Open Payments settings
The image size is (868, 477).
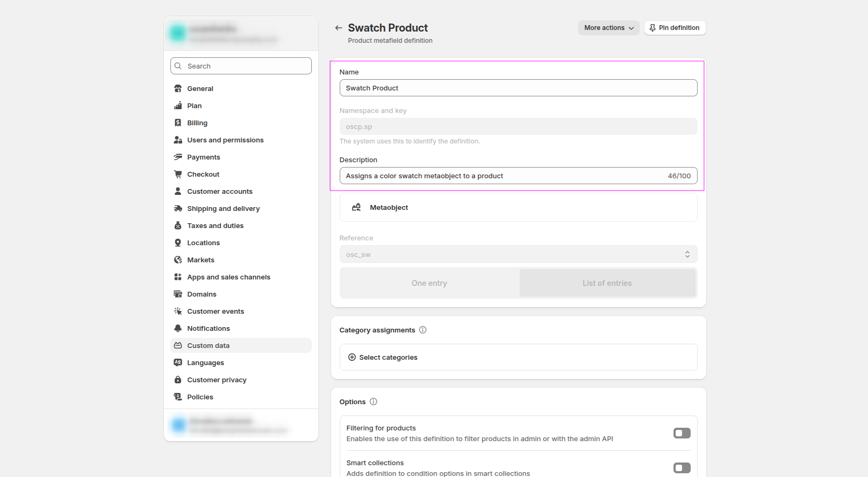pos(241,157)
